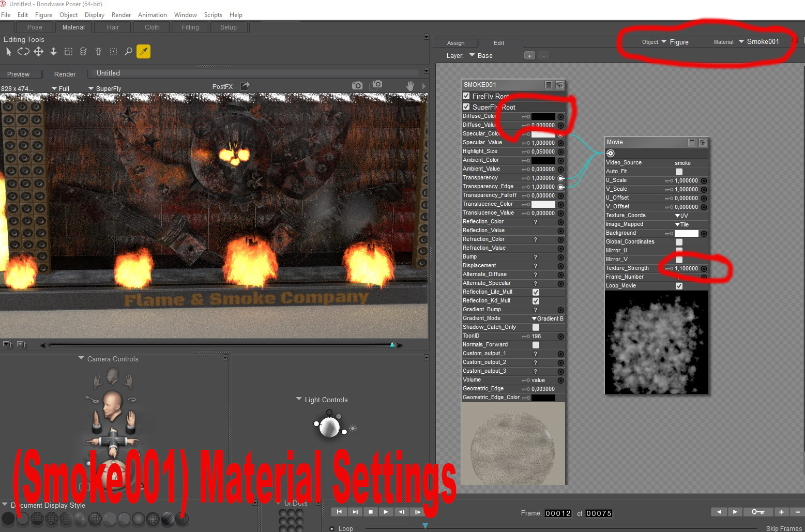
Task: Open the Object dropdown showing Figure
Action: (675, 42)
